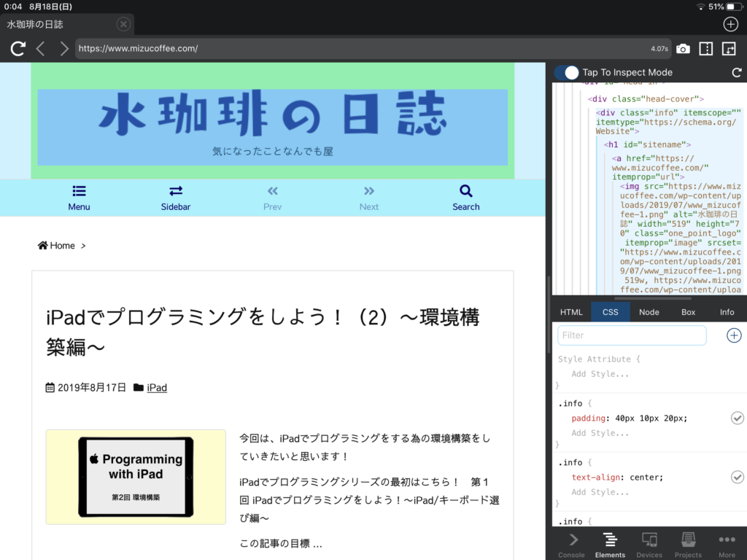
Task: Click Add Style under padding rule
Action: (600, 433)
